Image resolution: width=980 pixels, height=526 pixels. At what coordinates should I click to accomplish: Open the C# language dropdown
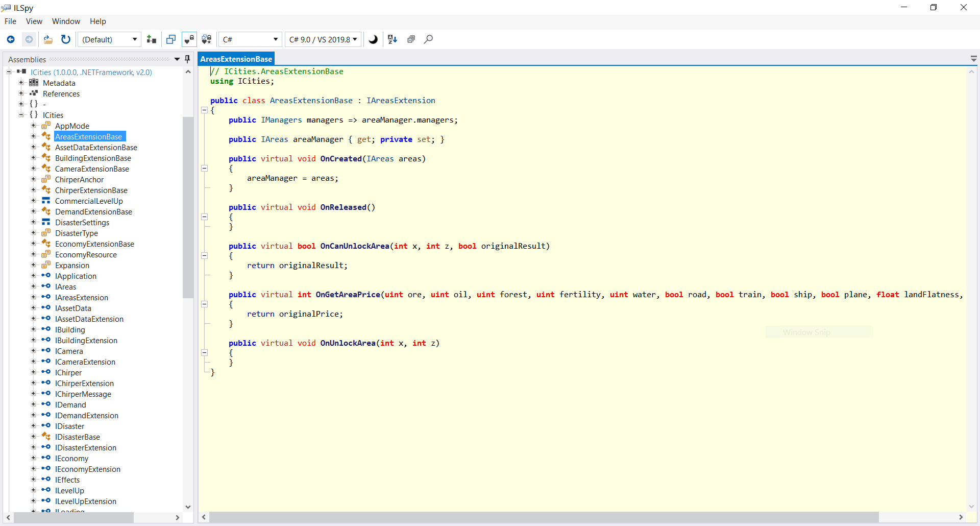(x=250, y=39)
